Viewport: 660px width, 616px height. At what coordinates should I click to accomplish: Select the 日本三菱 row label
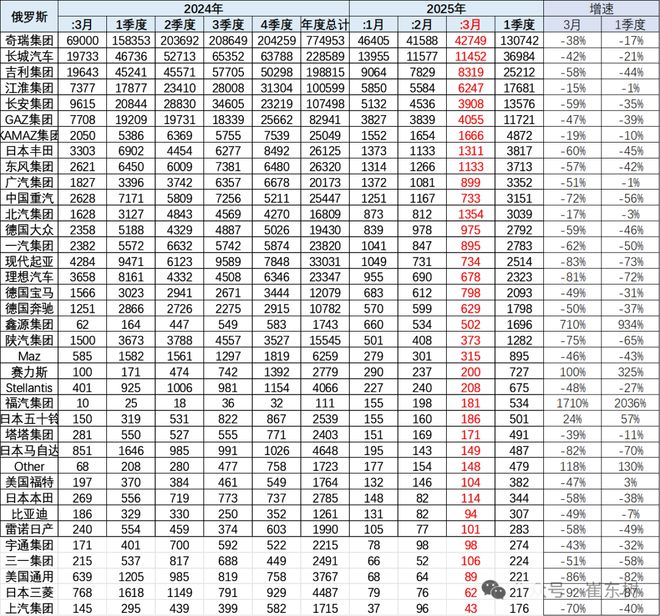click(x=29, y=592)
